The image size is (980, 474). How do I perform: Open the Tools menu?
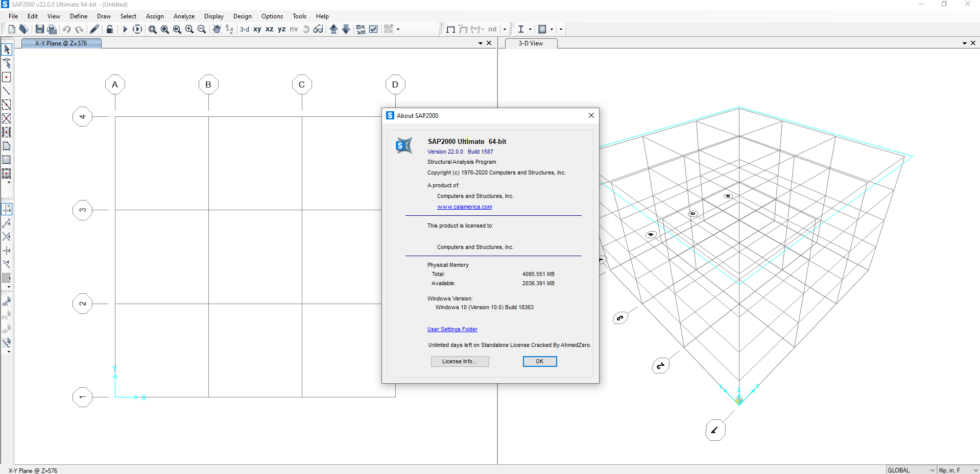tap(299, 16)
